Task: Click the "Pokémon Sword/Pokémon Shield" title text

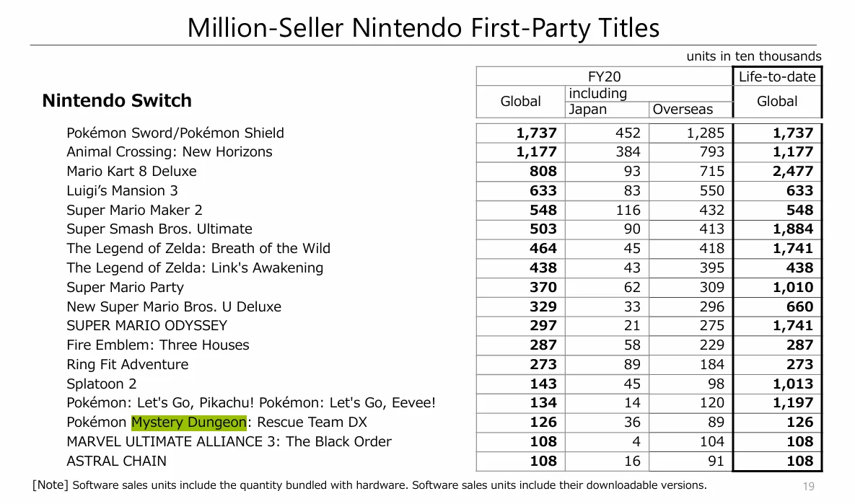Action: 175,133
